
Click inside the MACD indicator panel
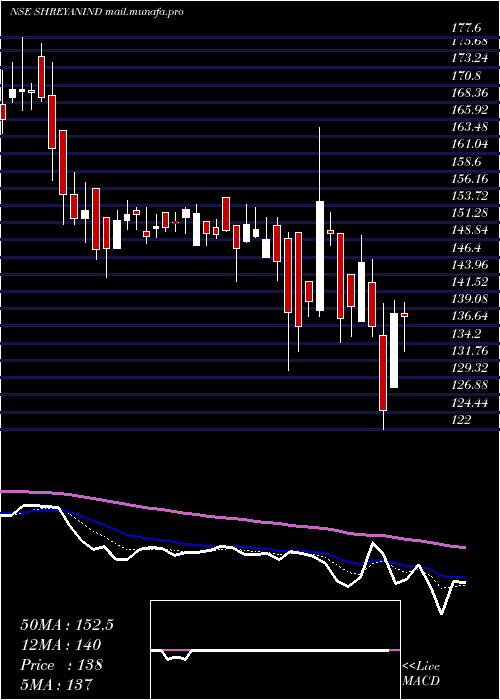[x=275, y=650]
